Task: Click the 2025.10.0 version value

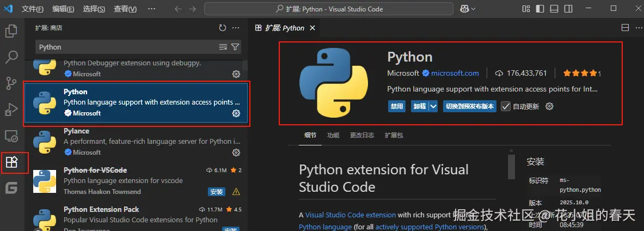Action: (574, 202)
